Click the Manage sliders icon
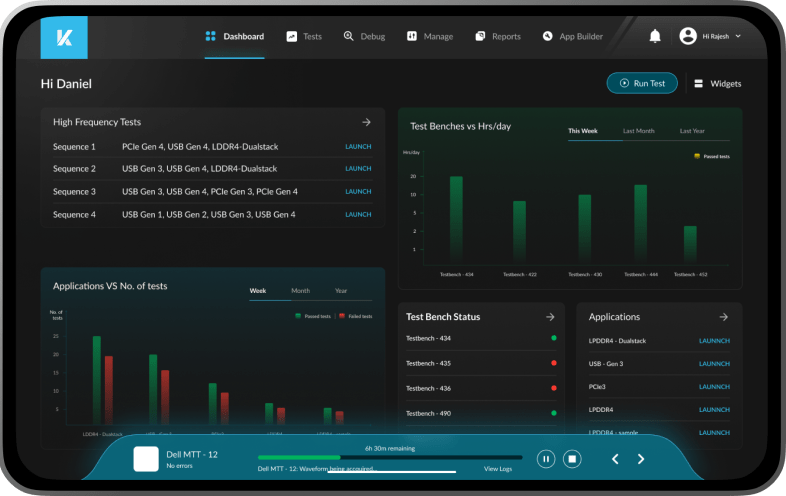This screenshot has width=786, height=496. click(x=412, y=36)
